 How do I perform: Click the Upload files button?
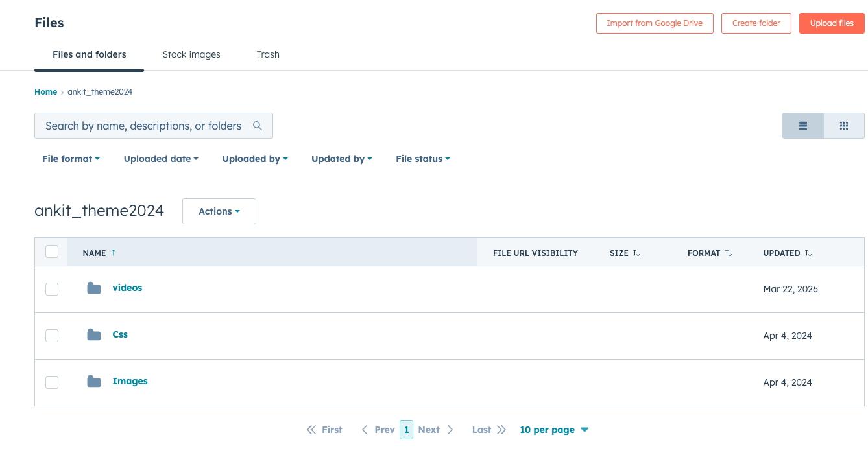pos(831,23)
